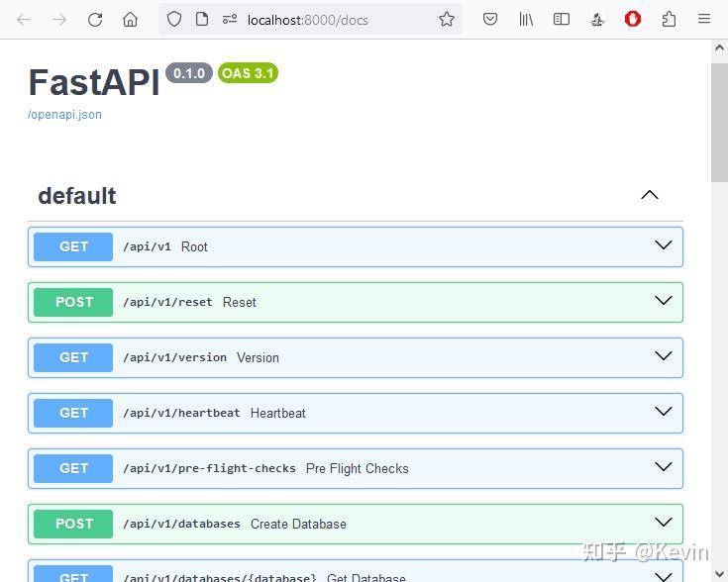728x582 pixels.
Task: Reload the page with the refresh icon
Action: pyautogui.click(x=95, y=20)
